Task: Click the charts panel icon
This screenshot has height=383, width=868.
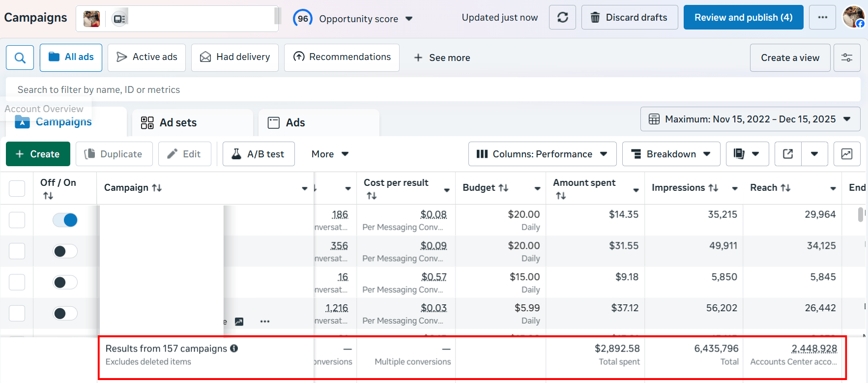Action: [x=846, y=154]
